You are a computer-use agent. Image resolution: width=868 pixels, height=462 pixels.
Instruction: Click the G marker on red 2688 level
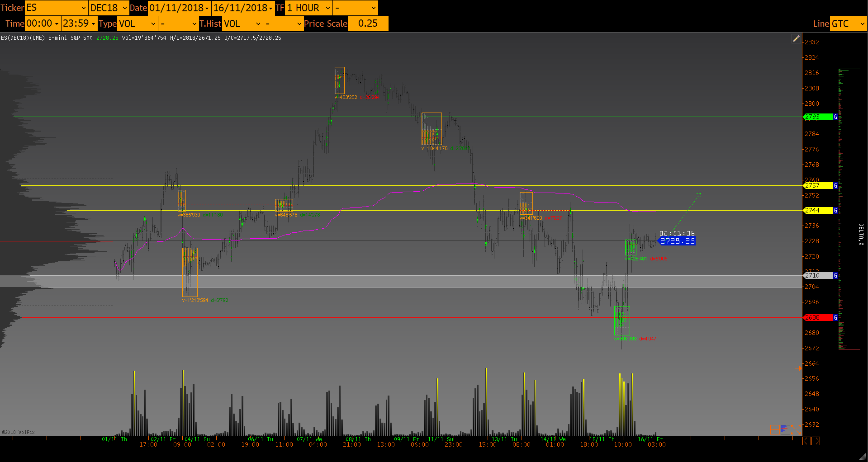[x=835, y=318]
